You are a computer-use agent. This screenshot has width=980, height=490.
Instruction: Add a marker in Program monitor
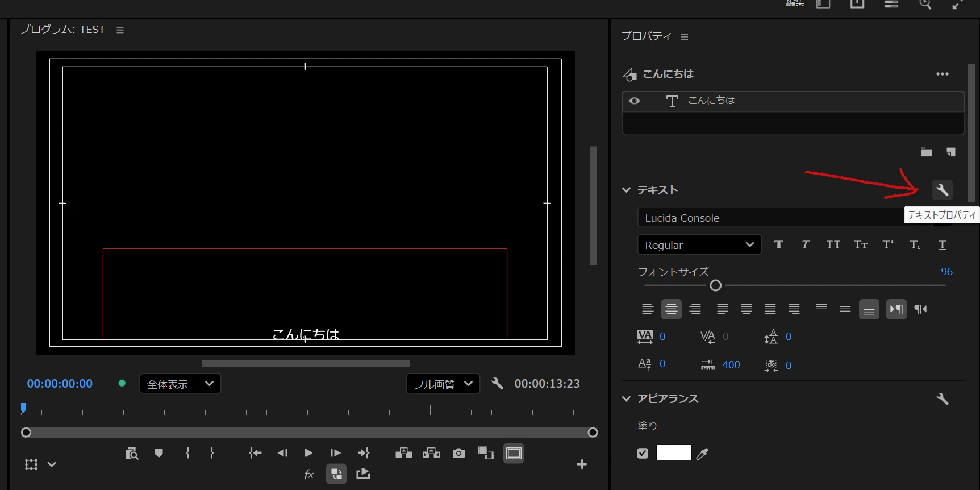159,453
